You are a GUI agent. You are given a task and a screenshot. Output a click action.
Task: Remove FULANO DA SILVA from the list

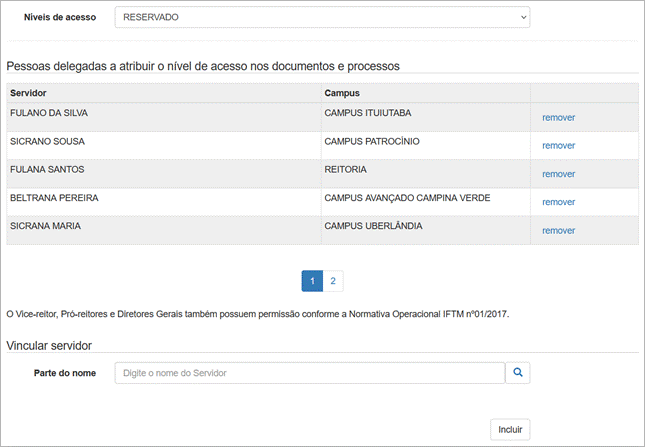click(x=558, y=117)
